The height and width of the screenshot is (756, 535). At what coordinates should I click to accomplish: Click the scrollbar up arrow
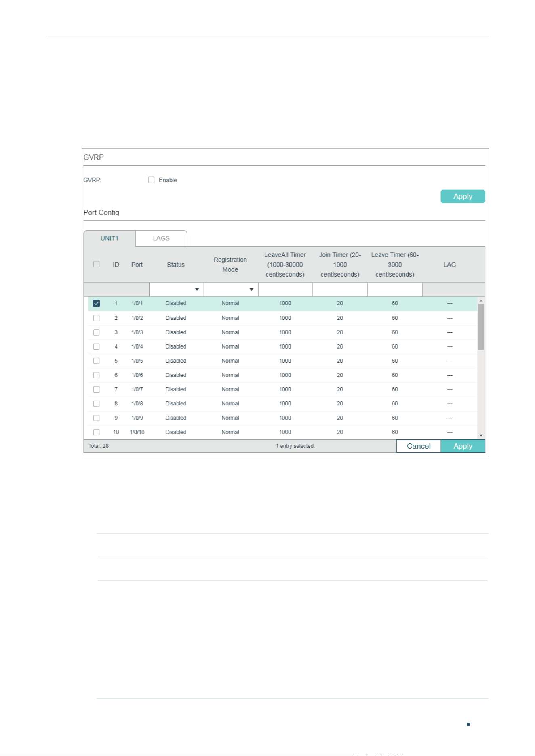pos(481,301)
